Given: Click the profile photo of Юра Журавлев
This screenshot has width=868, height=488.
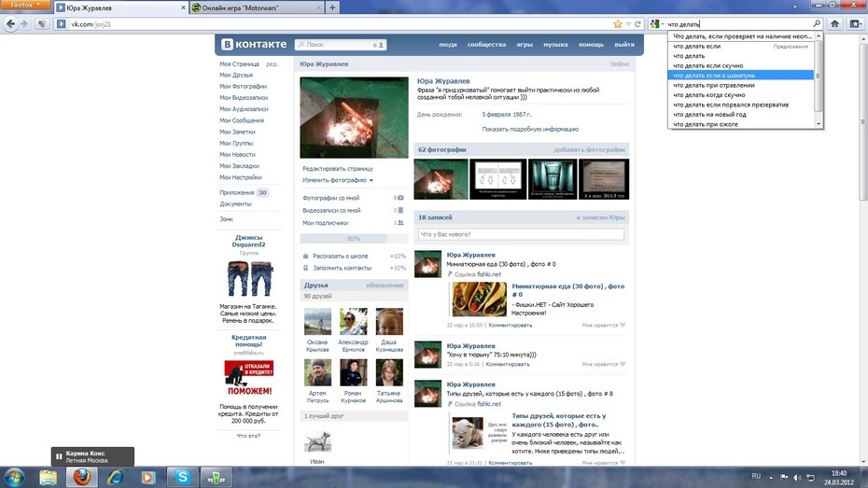Looking at the screenshot, I should click(x=355, y=118).
